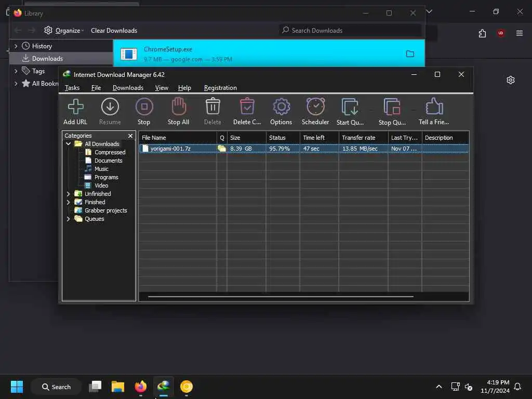The height and width of the screenshot is (399, 532).
Task: Open the Help menu
Action: 184,88
